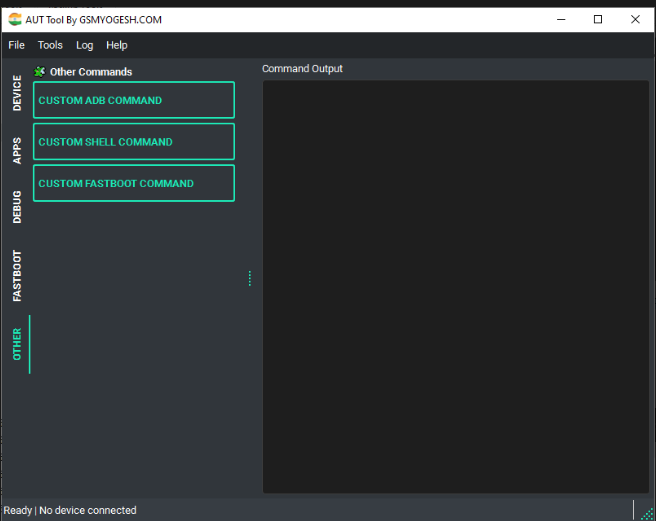Open the Log menu
The width and height of the screenshot is (656, 521).
(x=85, y=45)
